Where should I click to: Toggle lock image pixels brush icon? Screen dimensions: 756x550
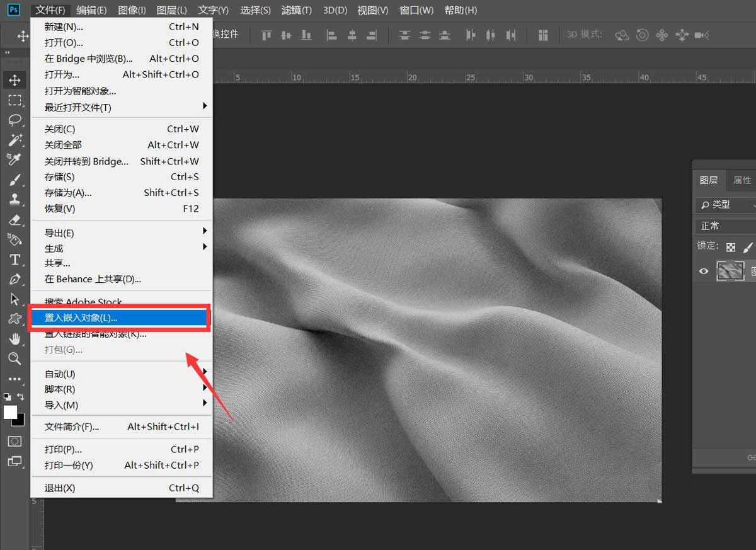click(748, 247)
